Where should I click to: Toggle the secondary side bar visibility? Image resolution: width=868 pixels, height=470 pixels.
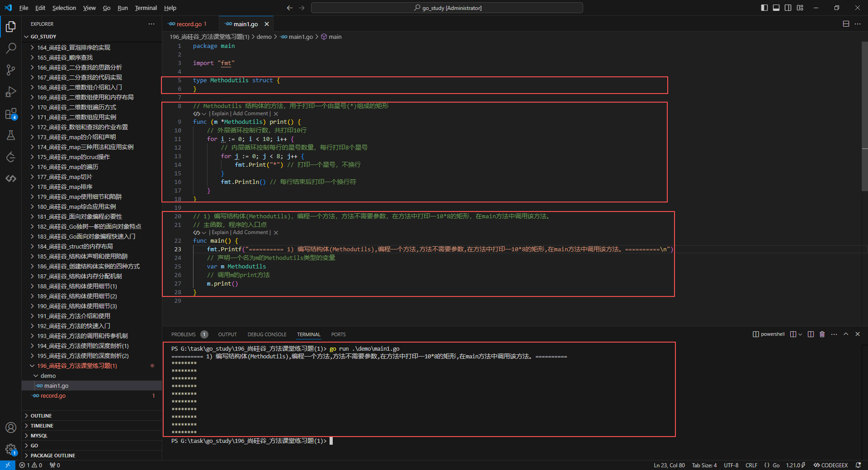(x=788, y=8)
